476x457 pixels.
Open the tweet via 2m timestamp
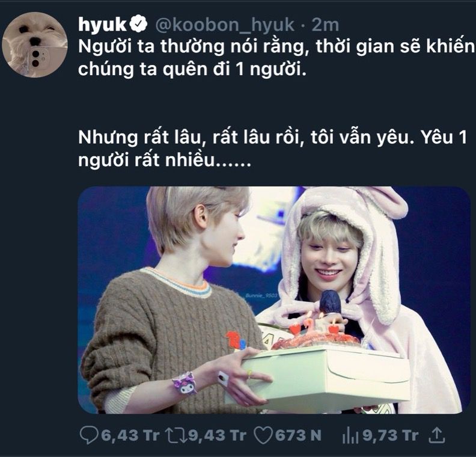[x=325, y=25]
